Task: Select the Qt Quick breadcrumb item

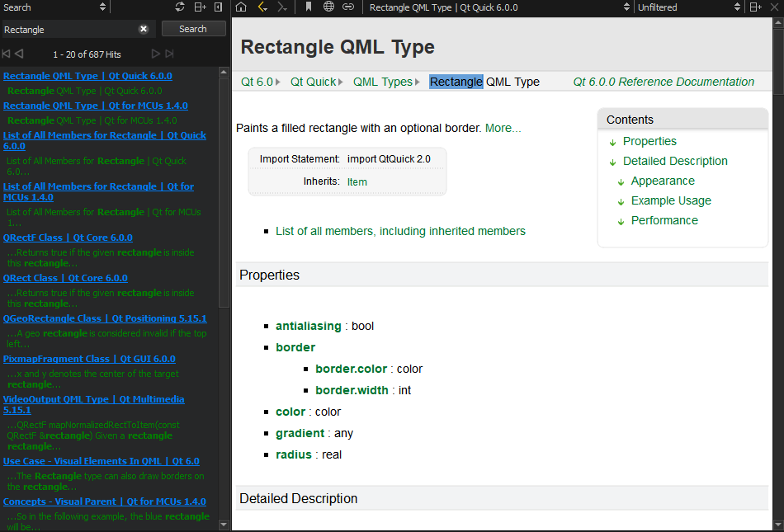Action: pyautogui.click(x=313, y=82)
